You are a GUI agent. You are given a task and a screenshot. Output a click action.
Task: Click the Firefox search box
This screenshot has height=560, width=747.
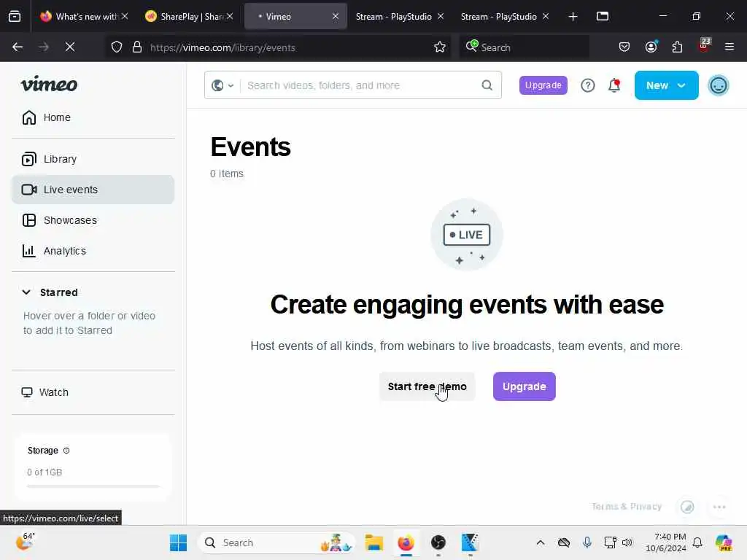pyautogui.click(x=524, y=47)
